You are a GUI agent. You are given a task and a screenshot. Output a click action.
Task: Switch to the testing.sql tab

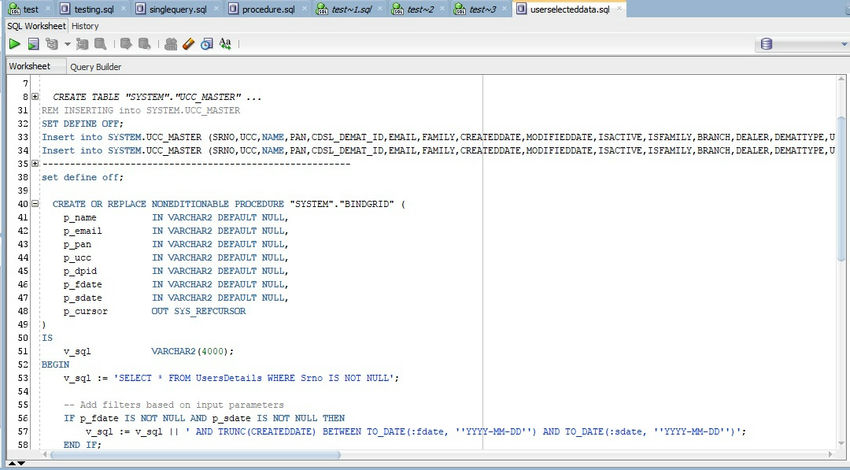click(88, 9)
